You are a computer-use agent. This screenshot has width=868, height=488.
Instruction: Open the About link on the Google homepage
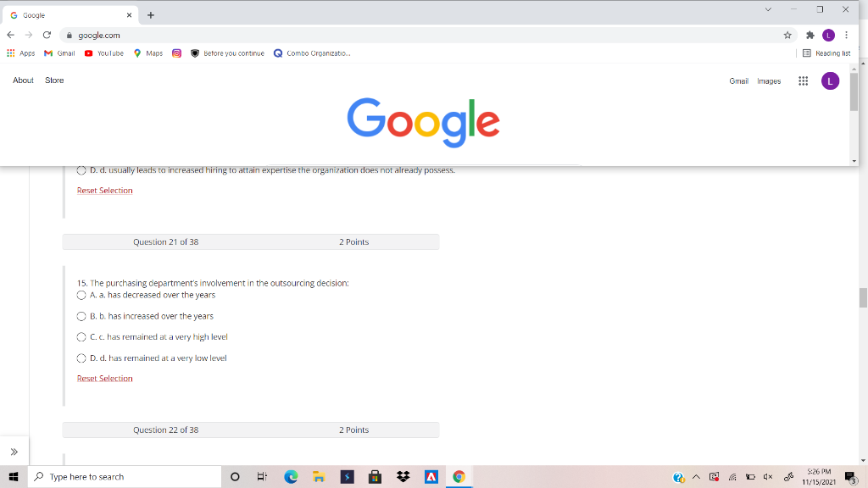click(x=22, y=80)
